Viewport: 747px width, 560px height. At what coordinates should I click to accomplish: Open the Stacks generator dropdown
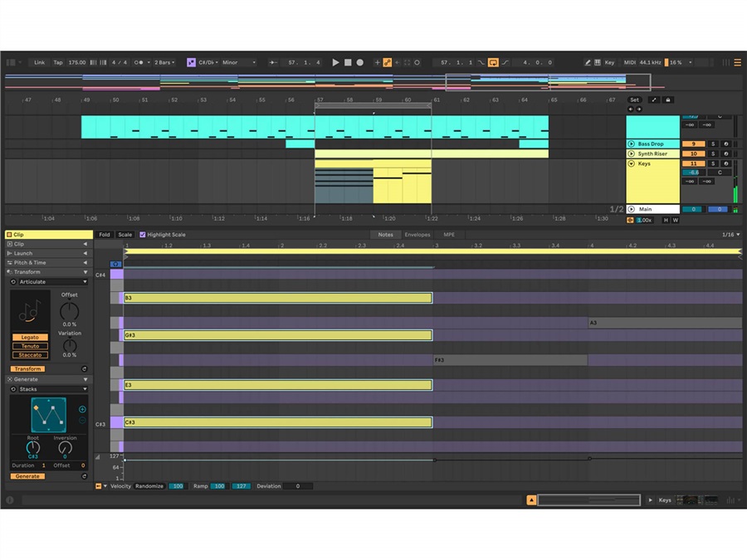pos(50,389)
